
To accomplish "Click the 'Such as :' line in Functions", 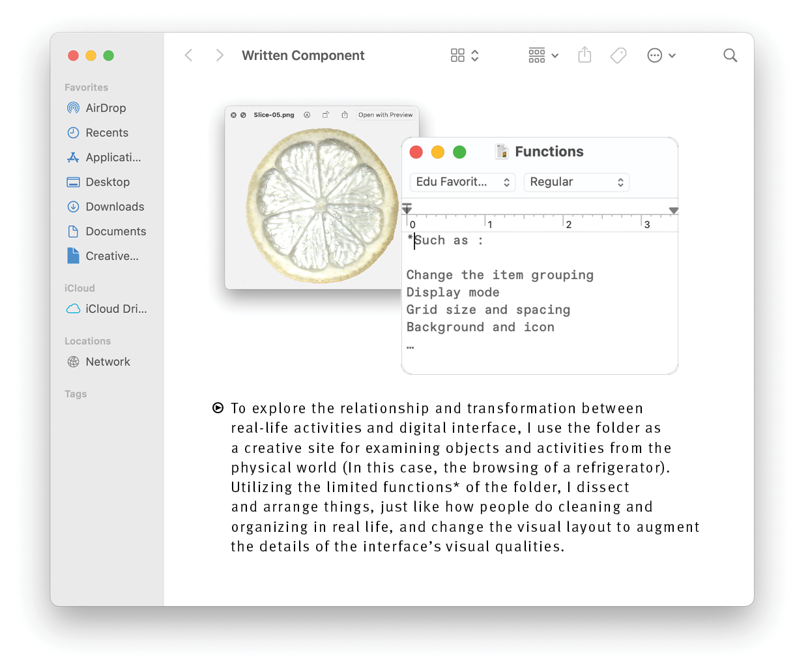I will pos(446,241).
